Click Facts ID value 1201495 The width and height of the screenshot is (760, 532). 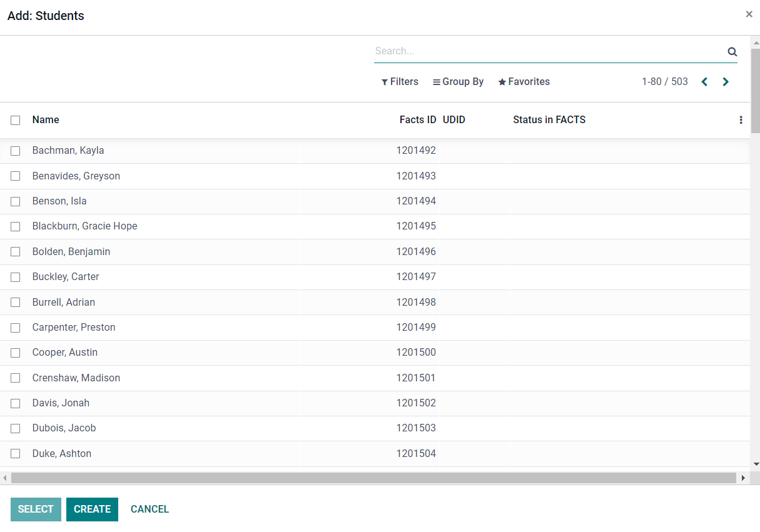coord(416,226)
